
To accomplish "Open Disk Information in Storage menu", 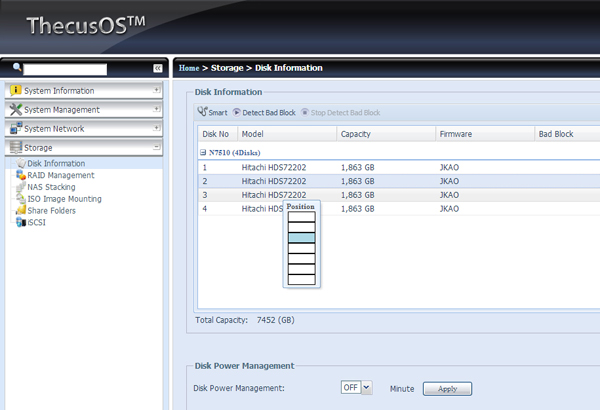I will (55, 163).
